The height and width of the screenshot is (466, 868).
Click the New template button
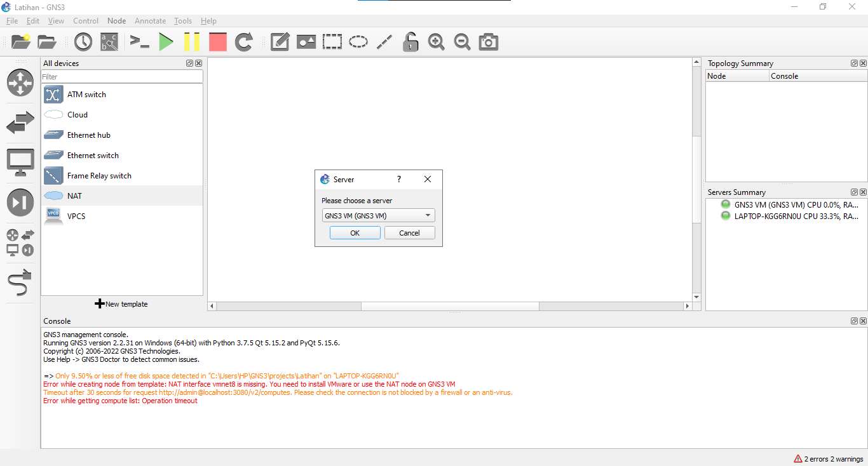(x=121, y=304)
